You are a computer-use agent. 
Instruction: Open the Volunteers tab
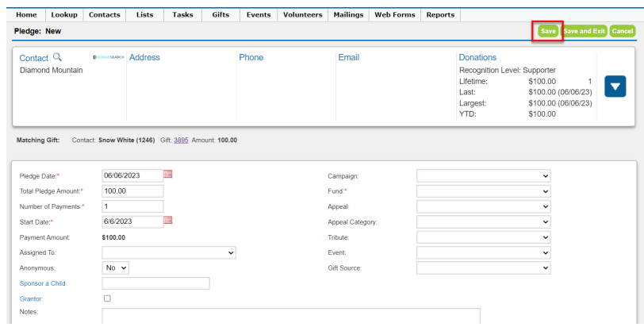click(303, 15)
